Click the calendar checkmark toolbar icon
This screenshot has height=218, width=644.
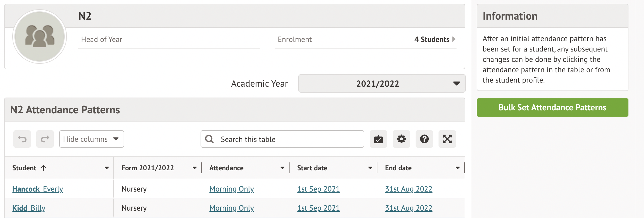[x=378, y=139]
